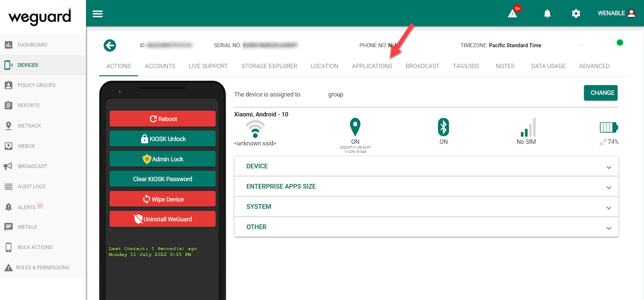Open POLICY GROUPS in the sidebar

click(x=37, y=85)
